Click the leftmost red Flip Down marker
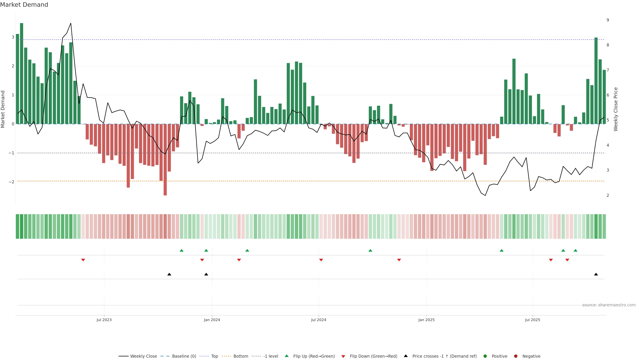The height and width of the screenshot is (362, 644). (x=83, y=260)
